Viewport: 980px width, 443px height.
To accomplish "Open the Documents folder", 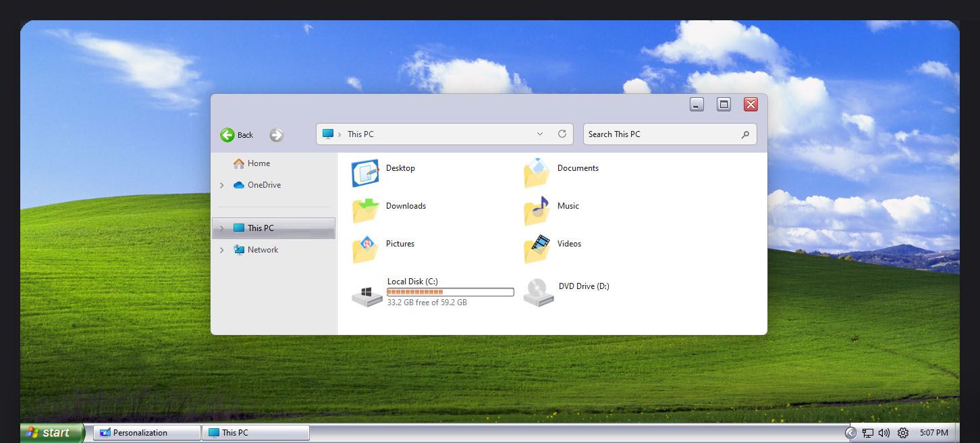I will pyautogui.click(x=576, y=168).
